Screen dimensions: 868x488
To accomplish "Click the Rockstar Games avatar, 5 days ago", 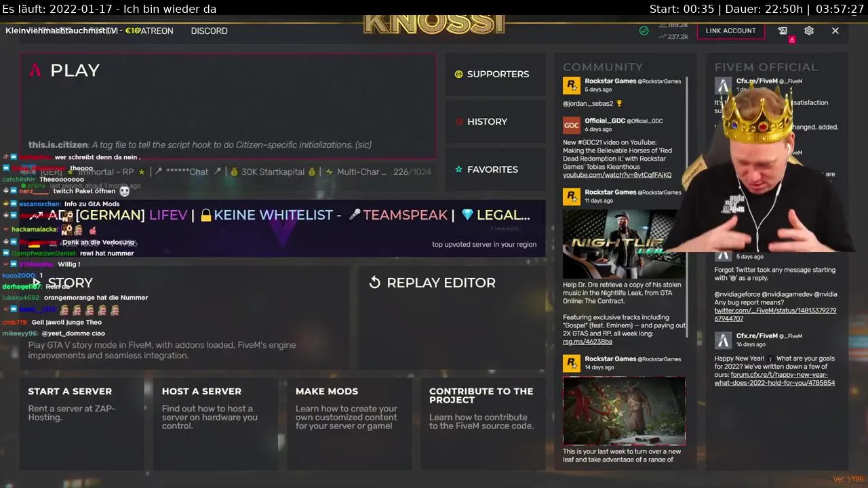I will click(572, 85).
